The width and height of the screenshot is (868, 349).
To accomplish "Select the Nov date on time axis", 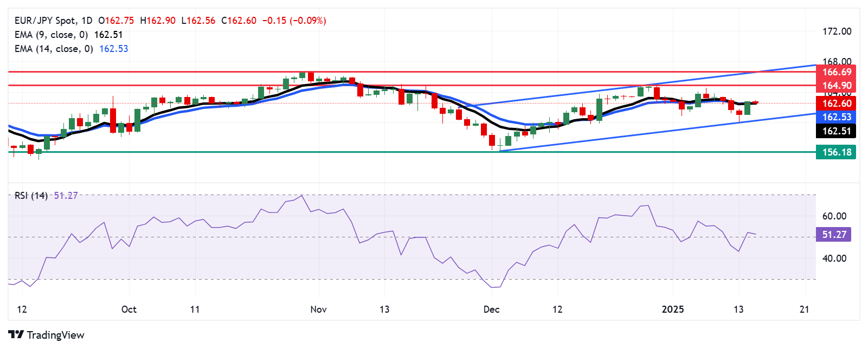I will [318, 309].
